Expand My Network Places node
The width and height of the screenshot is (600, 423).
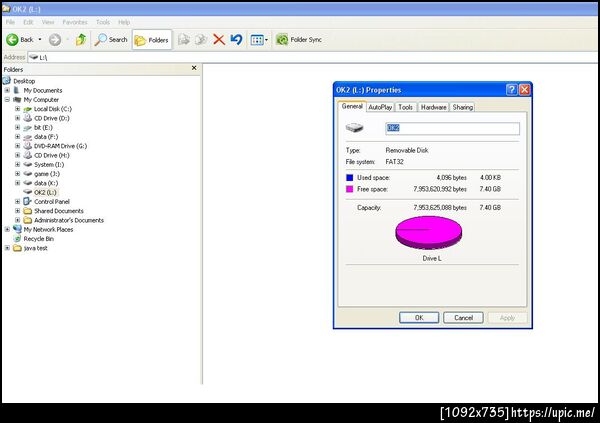pos(7,229)
